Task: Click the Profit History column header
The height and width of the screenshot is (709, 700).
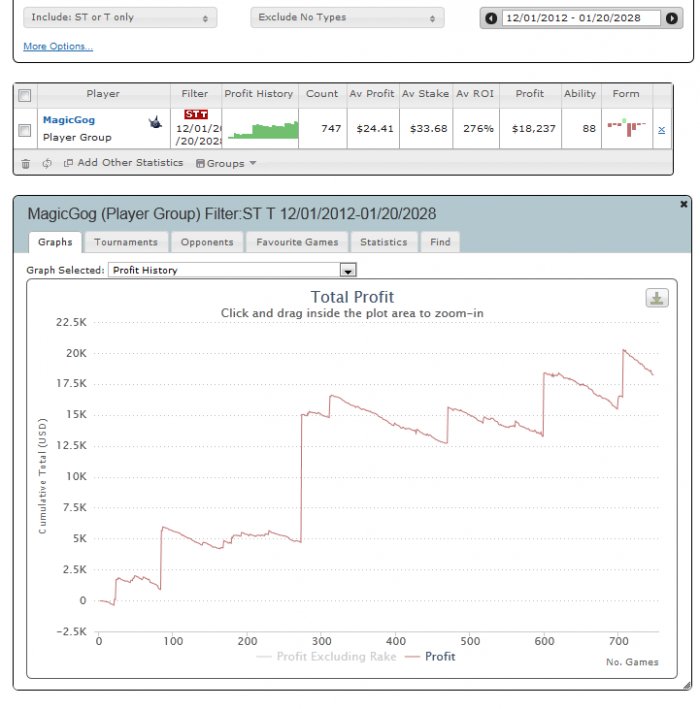Action: (x=259, y=94)
